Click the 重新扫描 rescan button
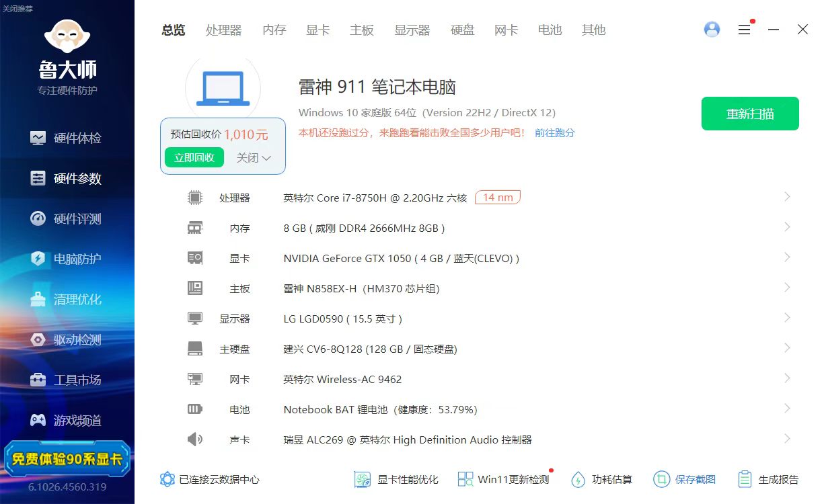 [750, 114]
